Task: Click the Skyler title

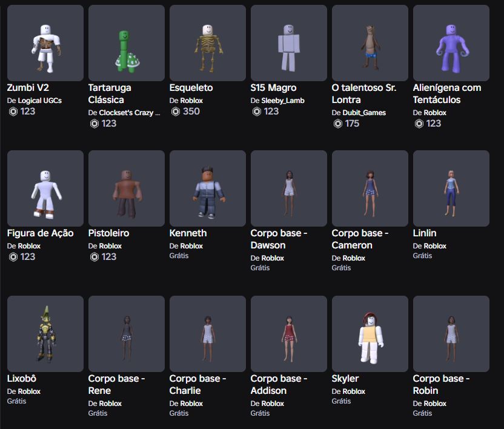Action: coord(345,379)
